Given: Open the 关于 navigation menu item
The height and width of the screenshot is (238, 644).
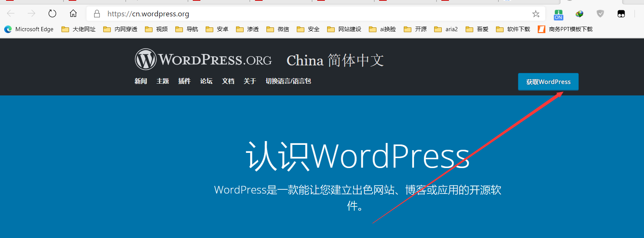Looking at the screenshot, I should (x=250, y=81).
